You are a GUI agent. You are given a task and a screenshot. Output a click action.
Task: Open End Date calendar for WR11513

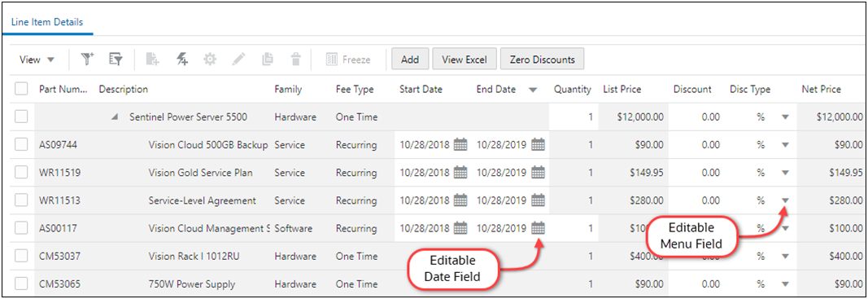(x=538, y=200)
